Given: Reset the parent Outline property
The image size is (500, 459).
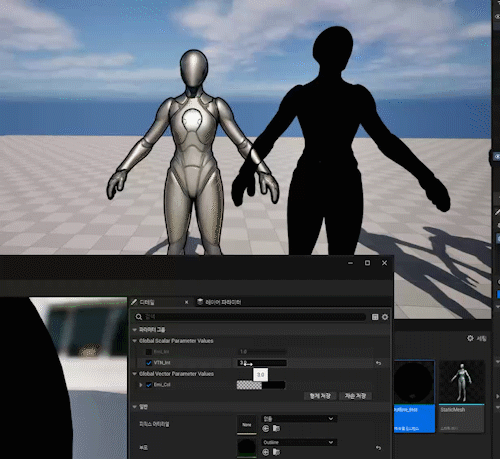Looking at the screenshot, I should (378, 448).
